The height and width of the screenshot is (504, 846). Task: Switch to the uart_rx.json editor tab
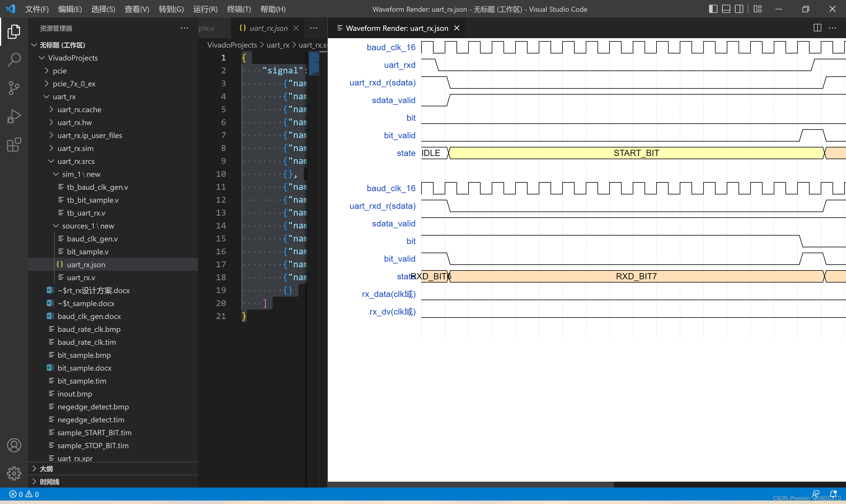point(268,28)
